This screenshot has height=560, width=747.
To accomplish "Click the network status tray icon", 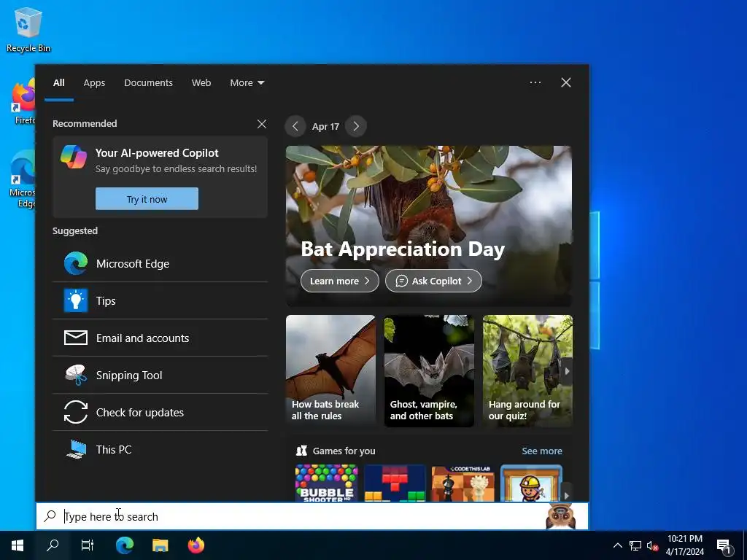I will coord(635,545).
